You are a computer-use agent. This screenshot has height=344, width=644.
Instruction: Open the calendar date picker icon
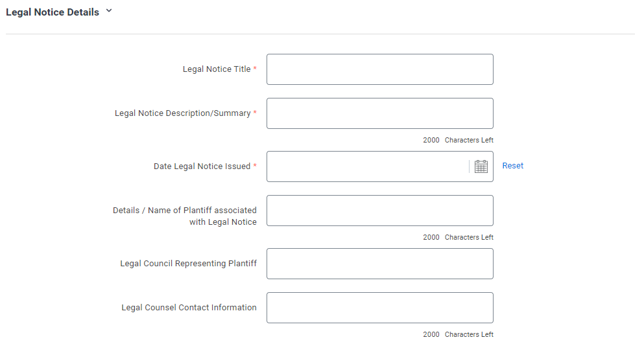point(481,166)
